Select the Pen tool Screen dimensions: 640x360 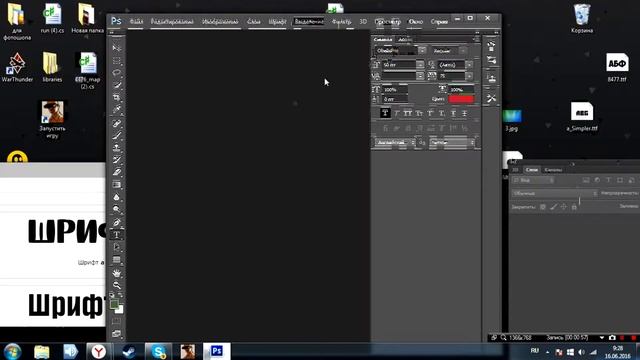[x=117, y=222]
